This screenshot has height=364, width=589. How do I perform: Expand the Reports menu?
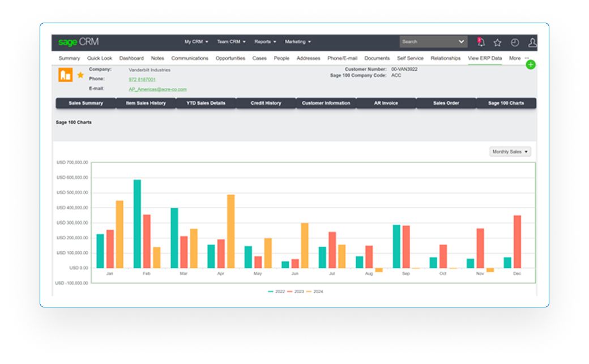265,42
